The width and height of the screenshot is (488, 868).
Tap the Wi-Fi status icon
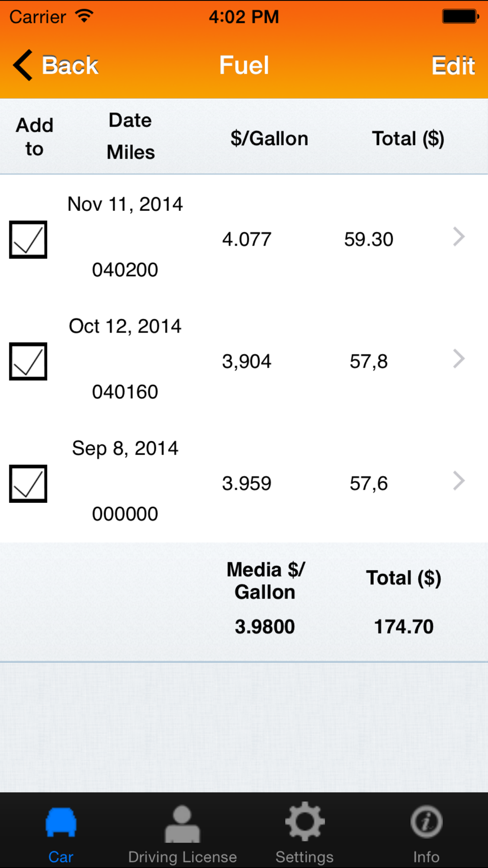point(84,16)
